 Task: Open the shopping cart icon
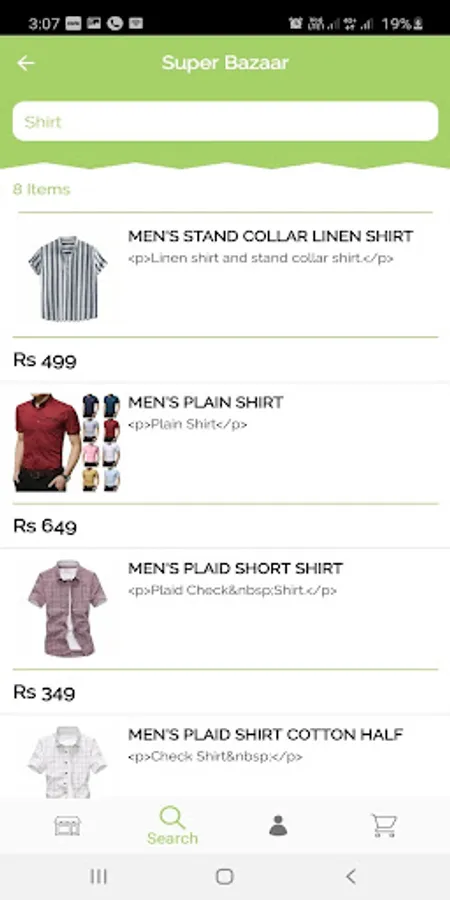[383, 825]
